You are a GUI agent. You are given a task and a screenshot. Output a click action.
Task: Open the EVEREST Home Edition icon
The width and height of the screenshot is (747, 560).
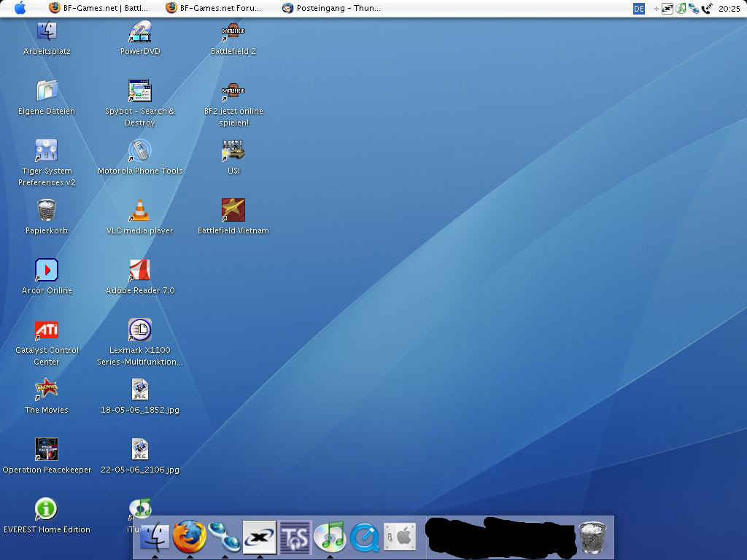coord(46,509)
